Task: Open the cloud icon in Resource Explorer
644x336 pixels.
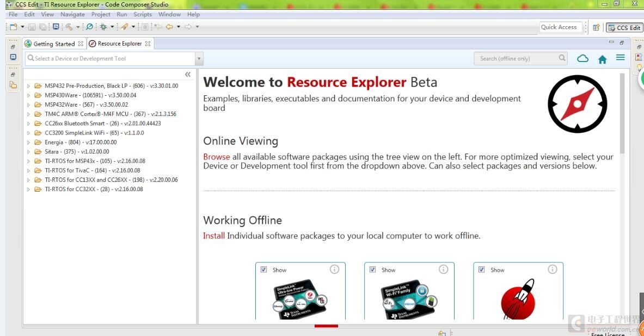Action: [583, 59]
